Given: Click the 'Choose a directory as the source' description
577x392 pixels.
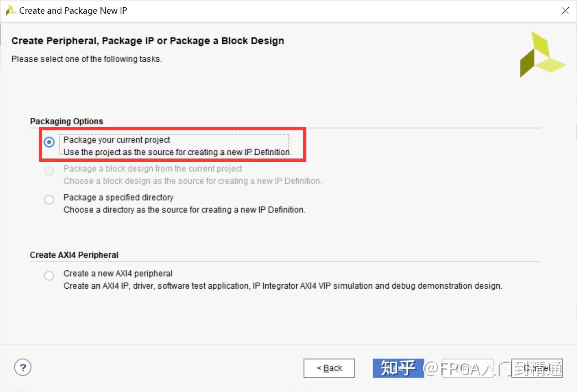Looking at the screenshot, I should (x=184, y=210).
